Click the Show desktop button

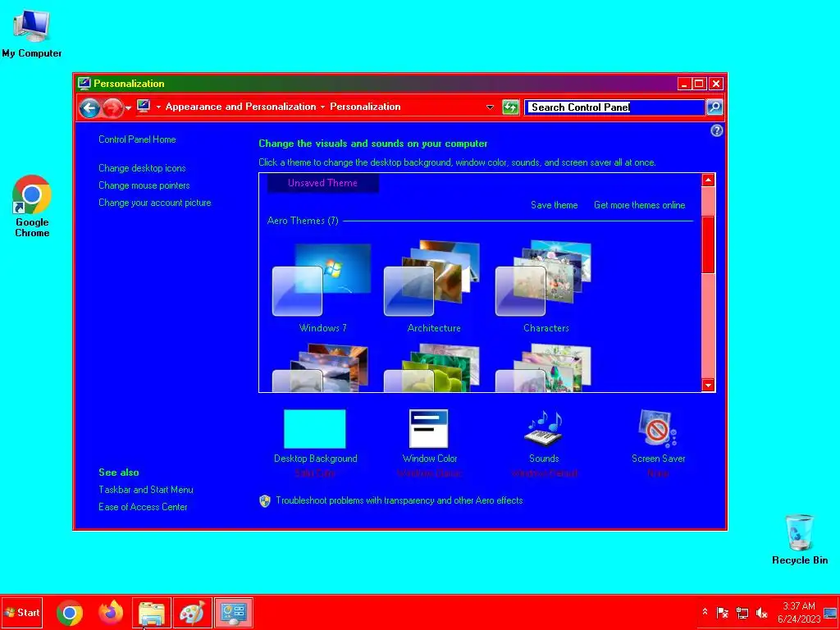[832, 612]
